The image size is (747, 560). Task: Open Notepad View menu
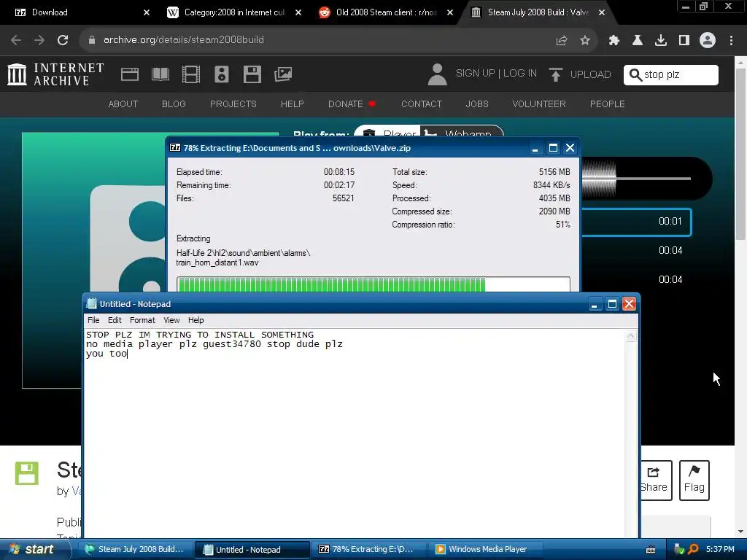tap(171, 320)
